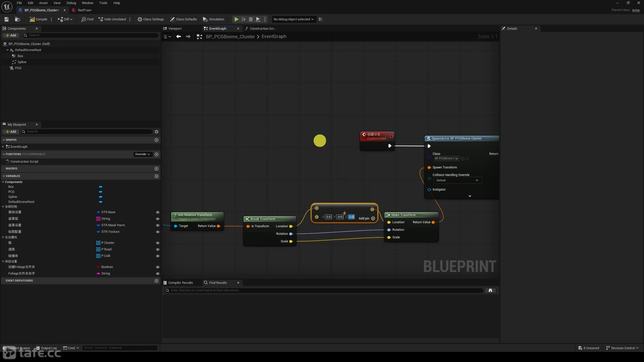Toggle the visibility eye for the 簇 P Cluster variable
The height and width of the screenshot is (362, 644).
tap(158, 243)
